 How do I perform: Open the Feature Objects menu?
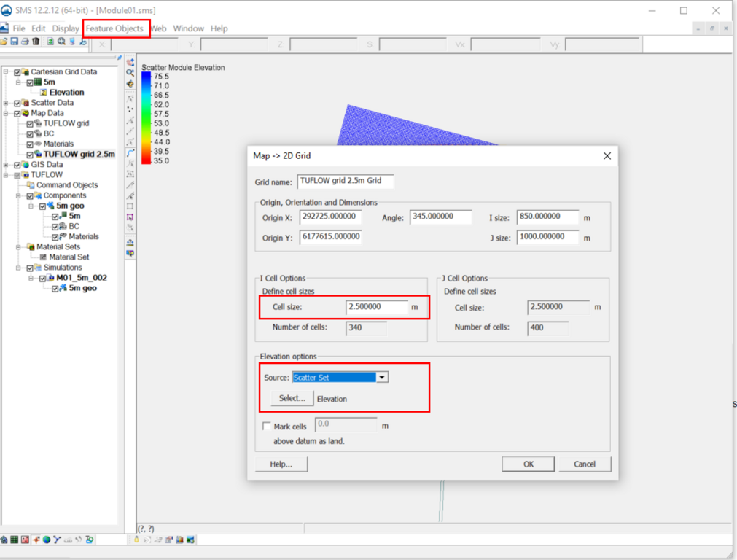click(x=114, y=28)
